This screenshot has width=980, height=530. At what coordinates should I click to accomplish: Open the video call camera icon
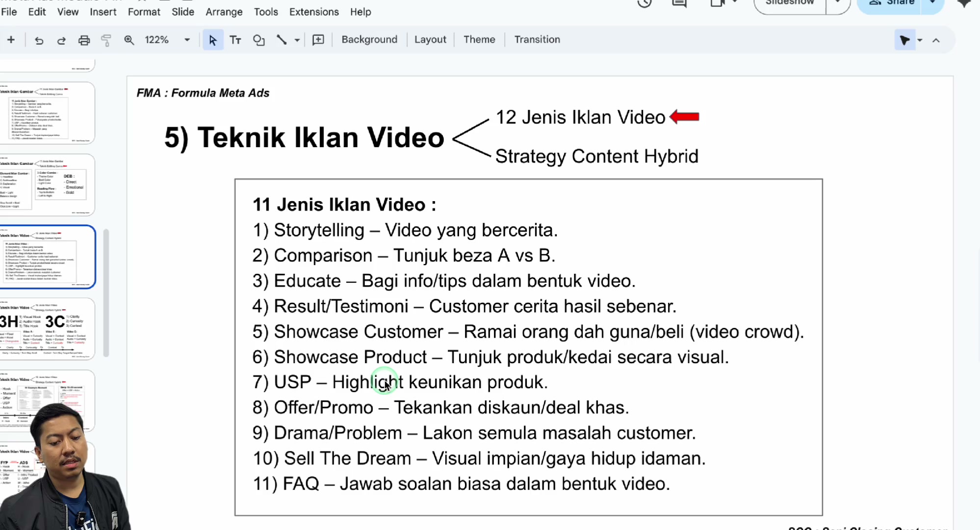718,3
